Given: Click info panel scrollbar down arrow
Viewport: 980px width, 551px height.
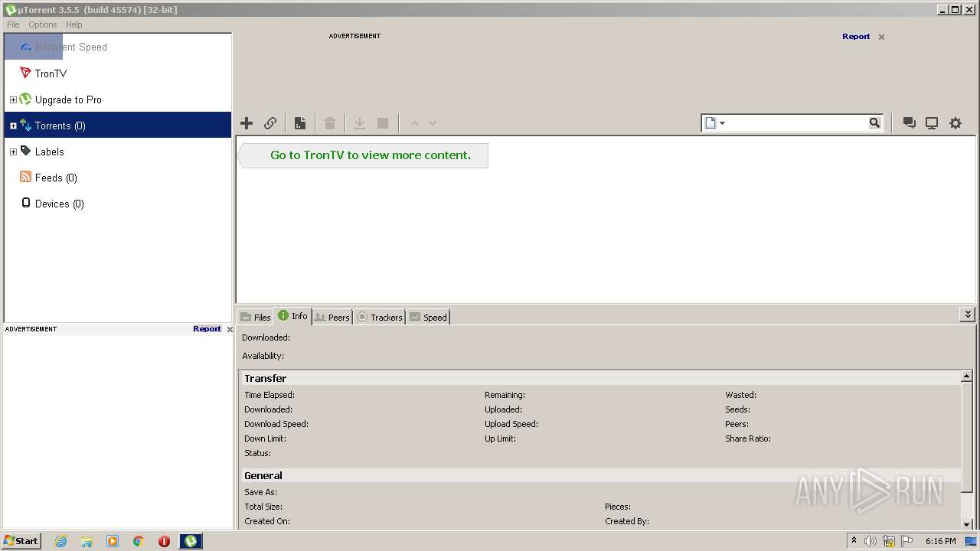Looking at the screenshot, I should 967,524.
